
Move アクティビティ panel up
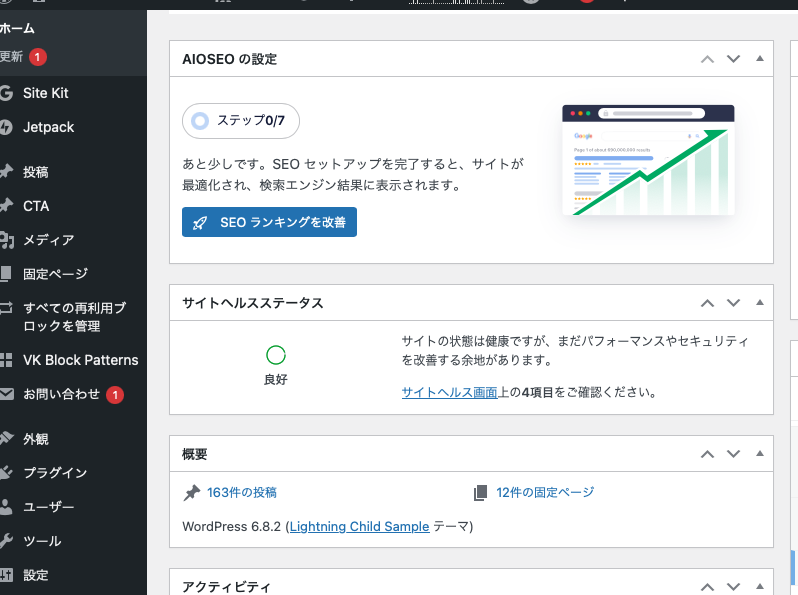pyautogui.click(x=707, y=587)
